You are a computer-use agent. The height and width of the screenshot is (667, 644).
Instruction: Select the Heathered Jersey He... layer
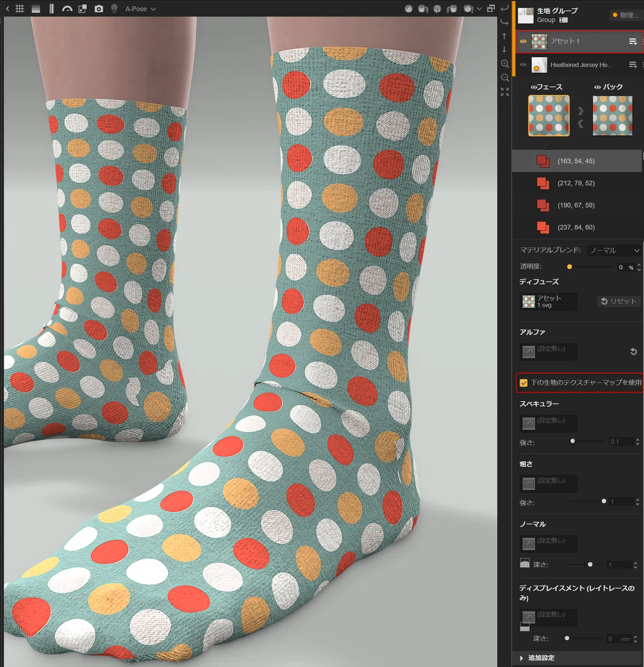579,65
